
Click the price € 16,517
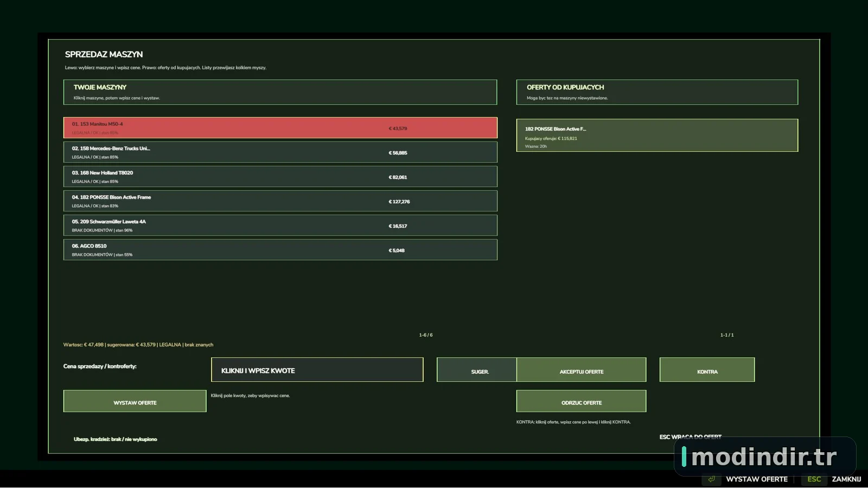coord(398,226)
